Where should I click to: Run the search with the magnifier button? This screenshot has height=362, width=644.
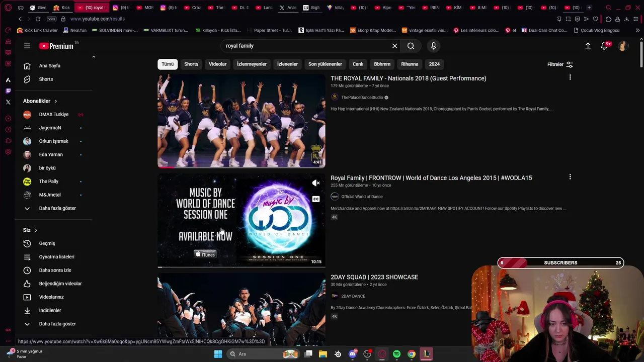pyautogui.click(x=411, y=46)
